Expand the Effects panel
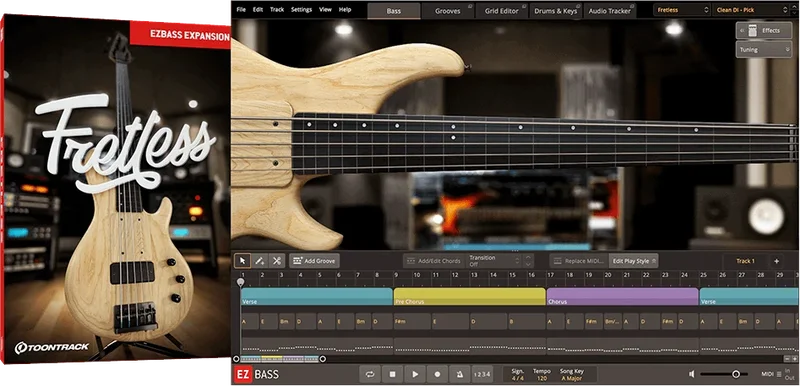This screenshot has width=800, height=386. 764,31
